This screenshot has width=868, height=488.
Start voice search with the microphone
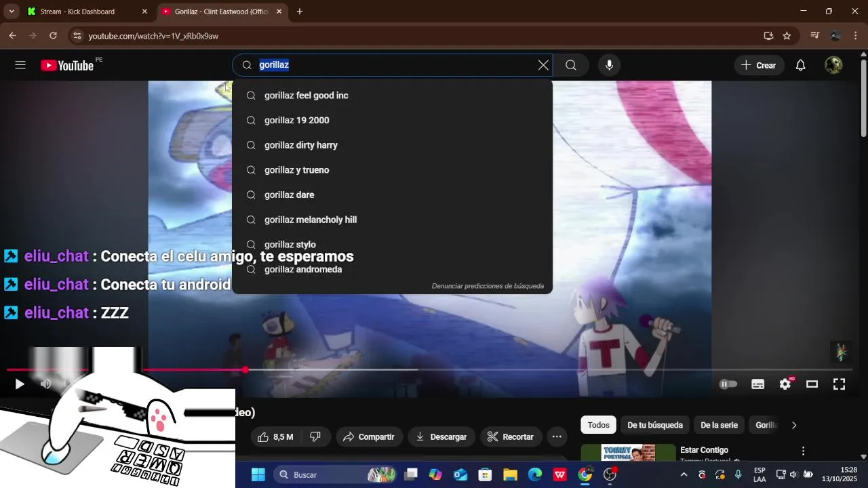tap(609, 65)
